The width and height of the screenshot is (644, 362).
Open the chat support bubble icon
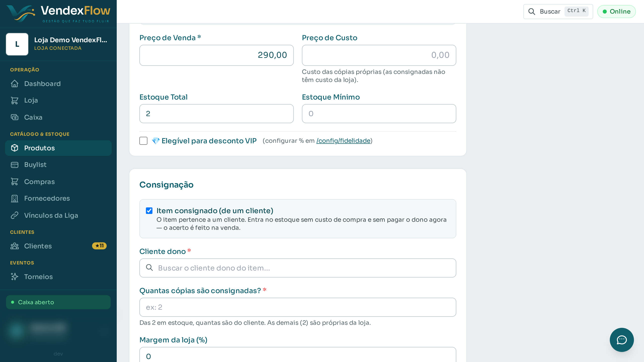(622, 340)
